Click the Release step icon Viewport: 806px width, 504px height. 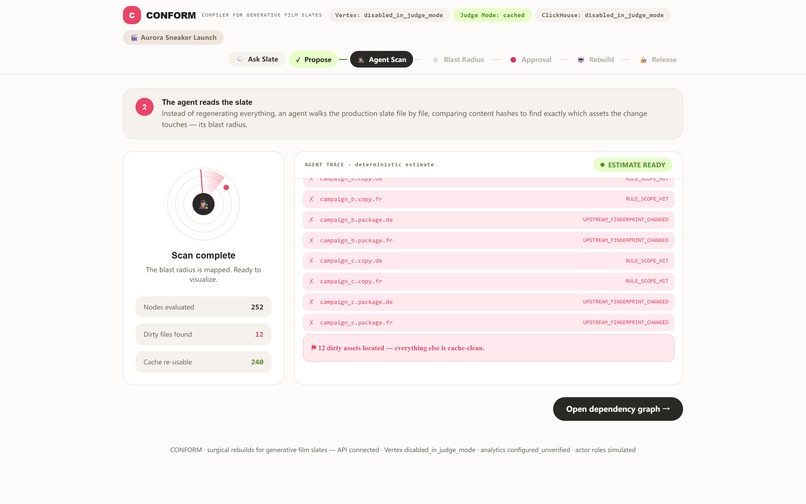click(x=643, y=60)
